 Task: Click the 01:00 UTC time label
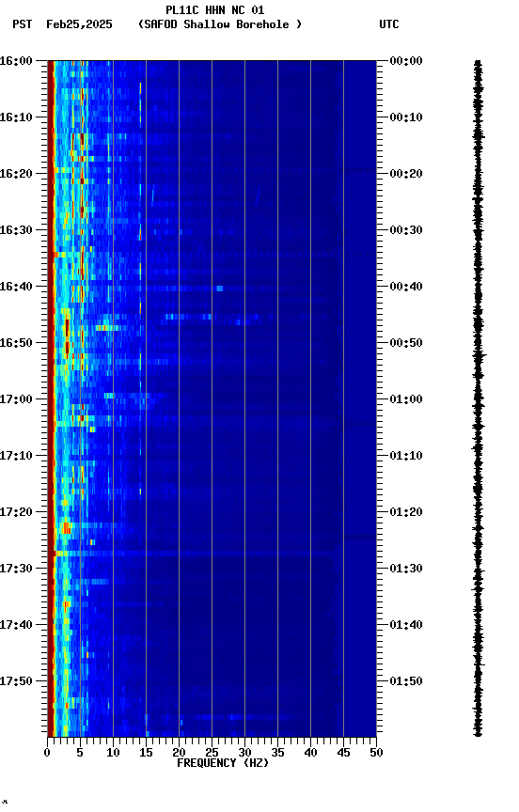[406, 399]
